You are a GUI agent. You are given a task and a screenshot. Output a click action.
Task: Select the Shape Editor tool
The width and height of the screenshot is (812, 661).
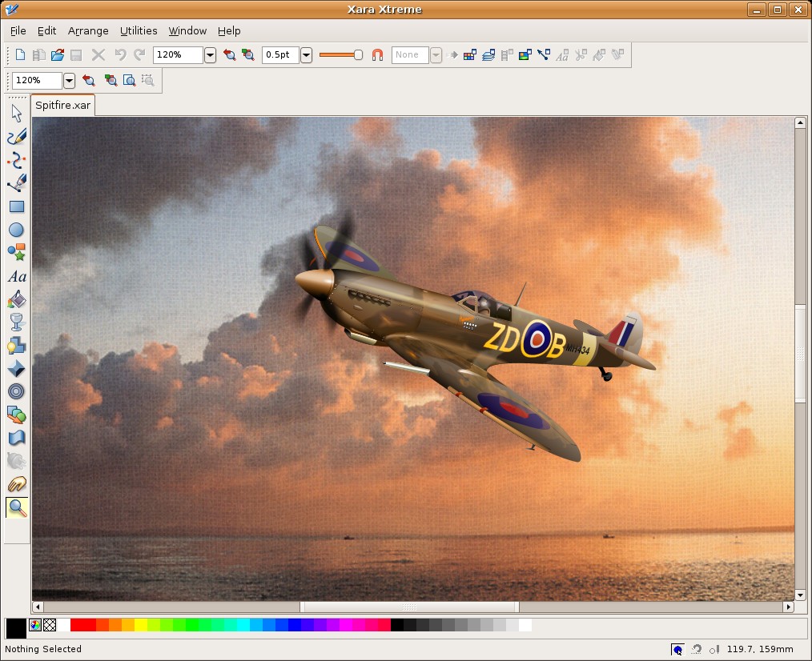point(17,160)
